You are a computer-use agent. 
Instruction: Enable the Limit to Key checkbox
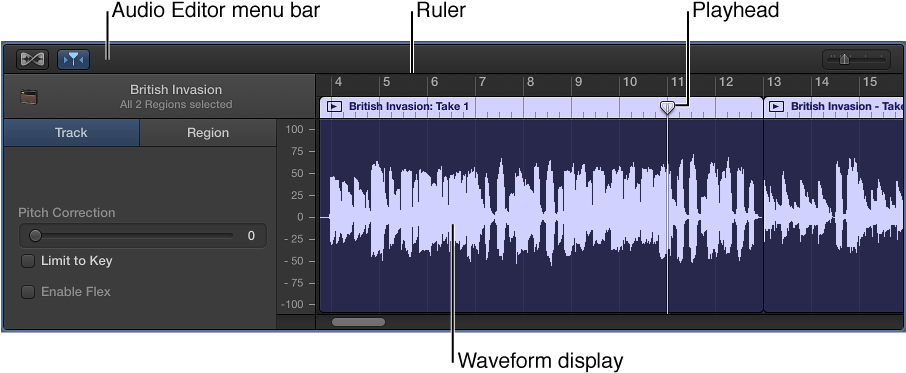pos(28,261)
